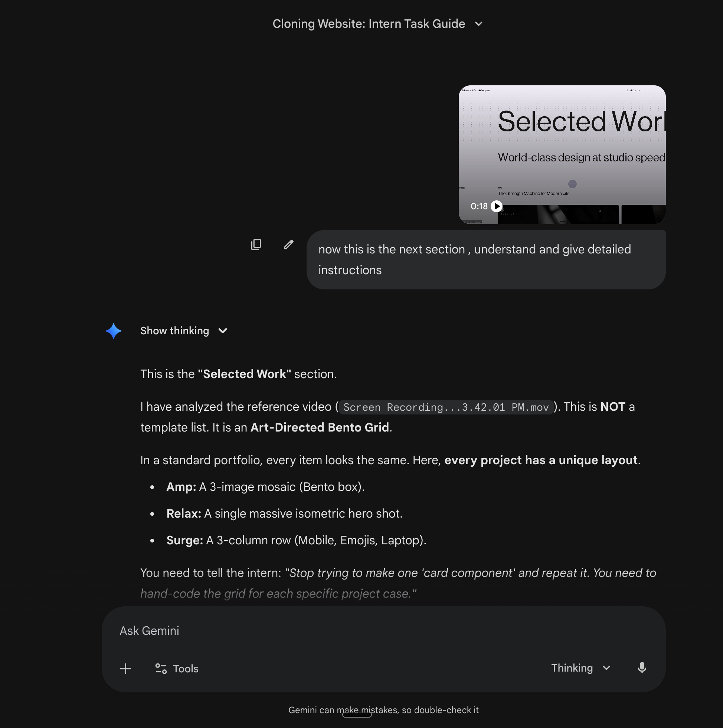
Task: Click the 0:18 duration badge on the video
Action: tap(479, 206)
